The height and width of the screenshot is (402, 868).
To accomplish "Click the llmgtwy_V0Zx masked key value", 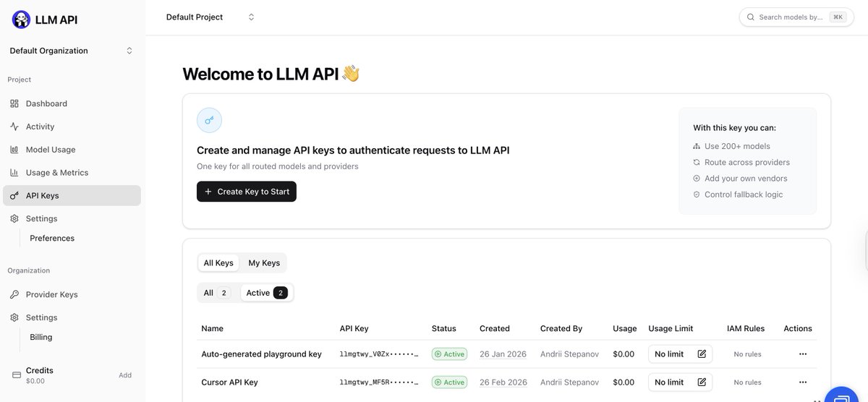I will (x=379, y=354).
